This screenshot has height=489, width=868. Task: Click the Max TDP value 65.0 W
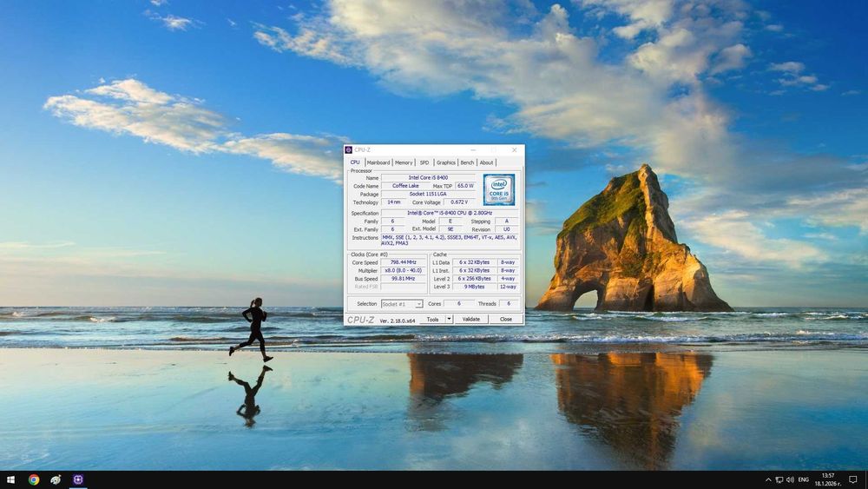click(465, 186)
